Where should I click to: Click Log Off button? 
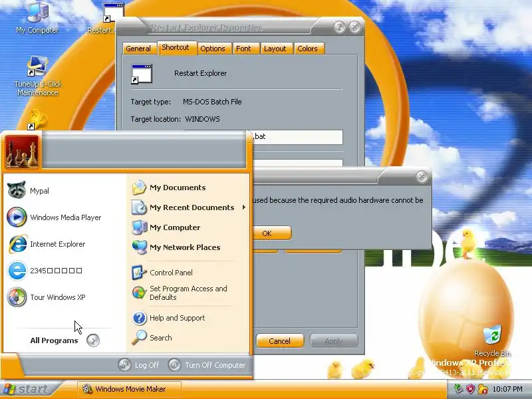(139, 365)
